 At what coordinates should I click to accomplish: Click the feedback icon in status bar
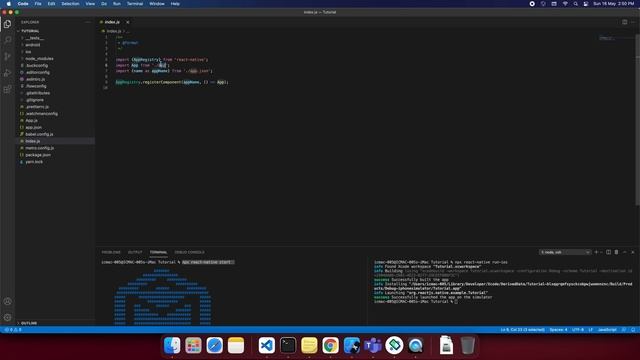[624, 330]
